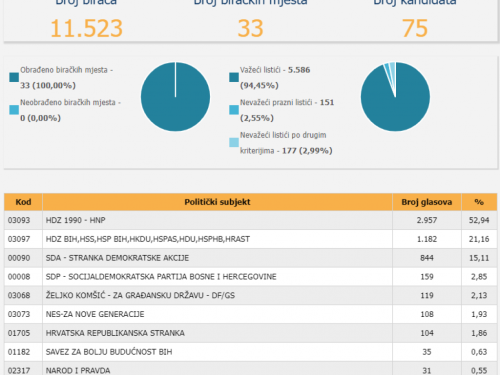Select the Željko Komšić DF/GS row
The height and width of the screenshot is (375, 500).
tap(251, 295)
